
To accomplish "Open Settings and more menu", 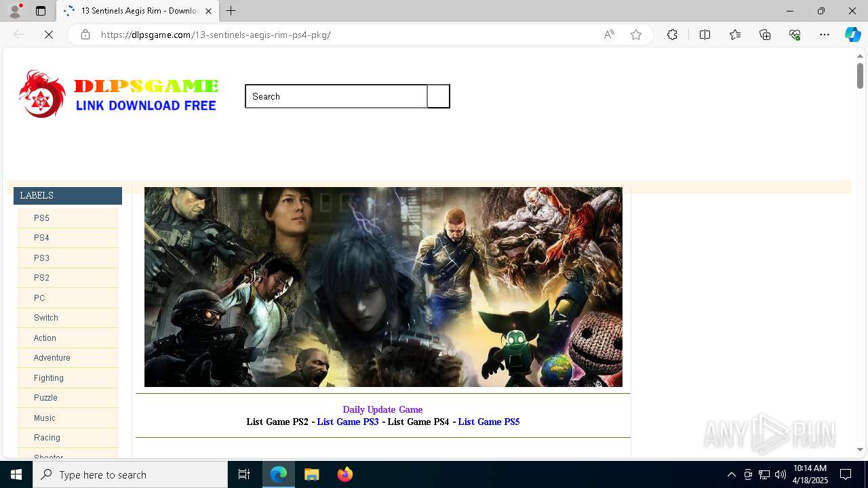I will point(825,35).
